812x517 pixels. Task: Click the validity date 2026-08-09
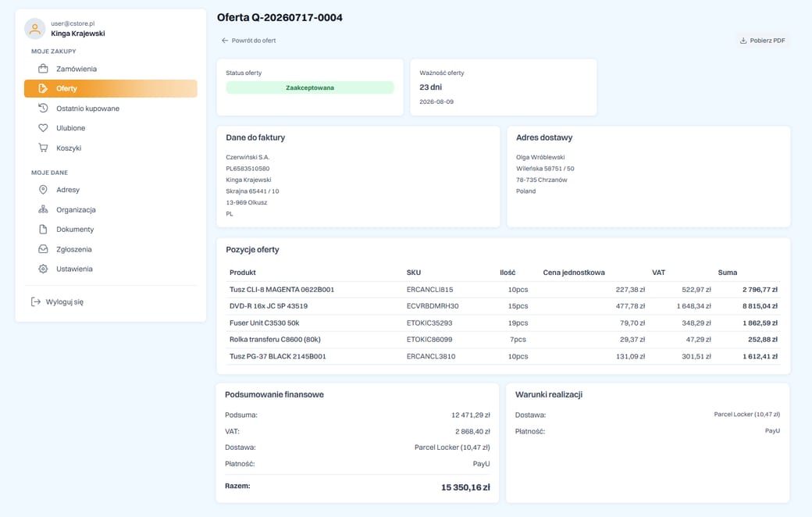pyautogui.click(x=436, y=102)
